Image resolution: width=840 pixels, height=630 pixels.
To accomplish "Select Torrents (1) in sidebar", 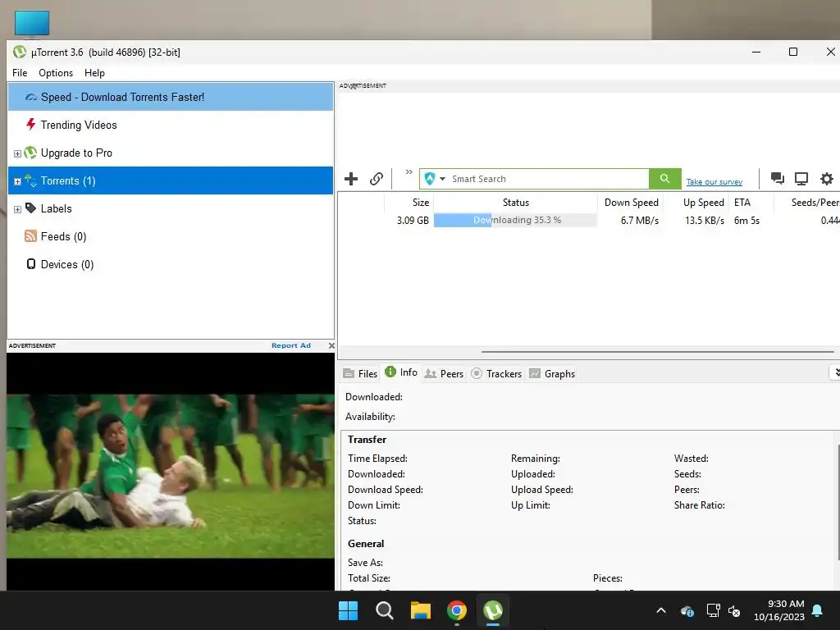I will (x=171, y=180).
